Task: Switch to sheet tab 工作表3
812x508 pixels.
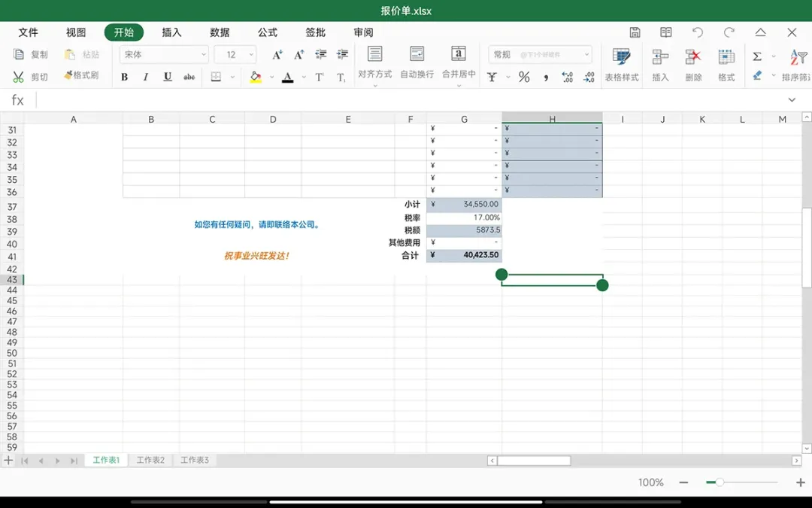Action: pos(195,460)
